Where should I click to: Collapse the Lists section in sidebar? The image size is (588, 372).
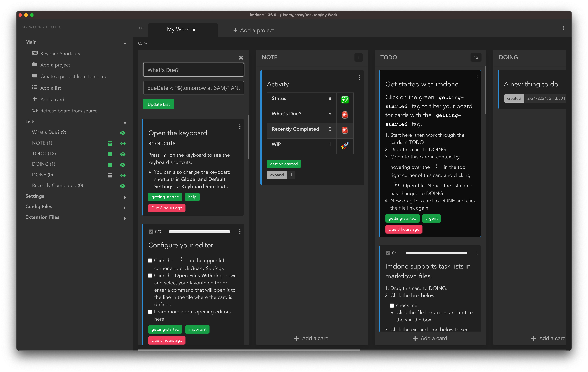pyautogui.click(x=125, y=123)
